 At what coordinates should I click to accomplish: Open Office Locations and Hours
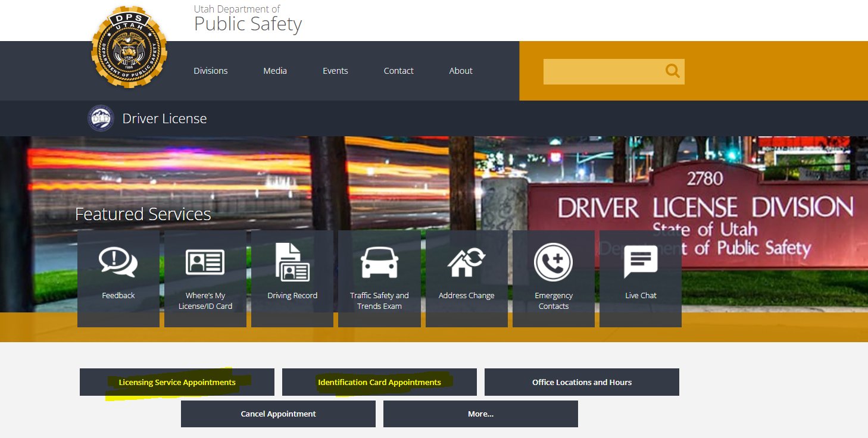pyautogui.click(x=582, y=382)
